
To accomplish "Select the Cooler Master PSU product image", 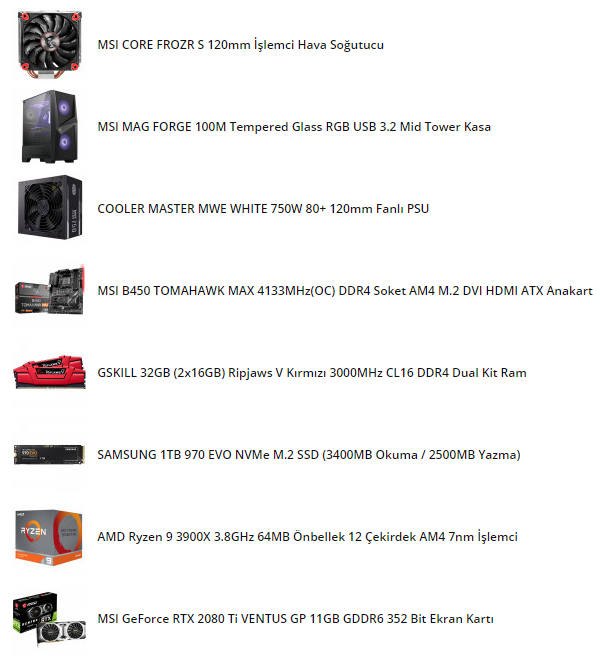I will click(50, 208).
